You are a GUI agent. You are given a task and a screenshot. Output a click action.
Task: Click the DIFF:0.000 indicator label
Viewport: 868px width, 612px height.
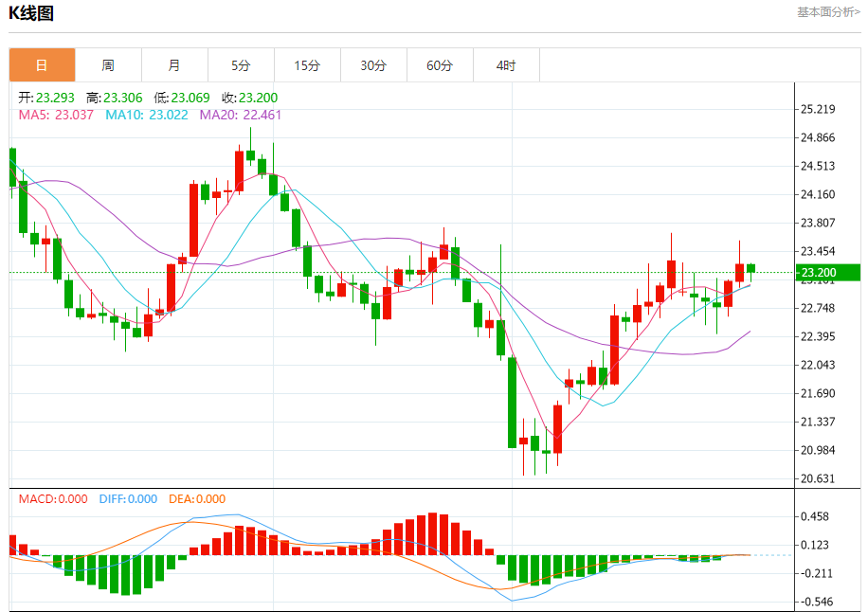129,499
